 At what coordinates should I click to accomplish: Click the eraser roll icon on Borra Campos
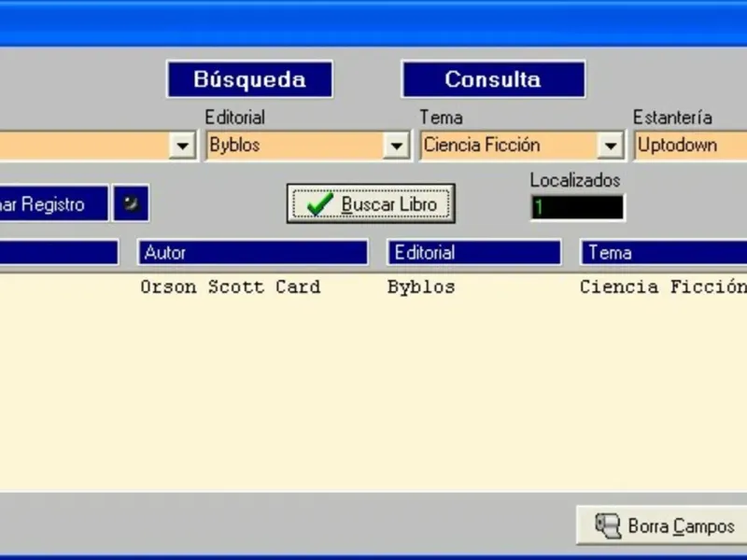[x=608, y=525]
